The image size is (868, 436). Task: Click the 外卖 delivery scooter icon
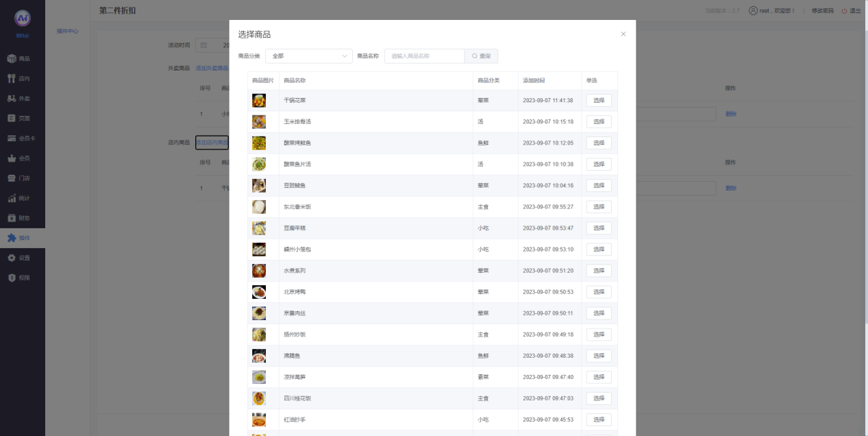pyautogui.click(x=12, y=99)
